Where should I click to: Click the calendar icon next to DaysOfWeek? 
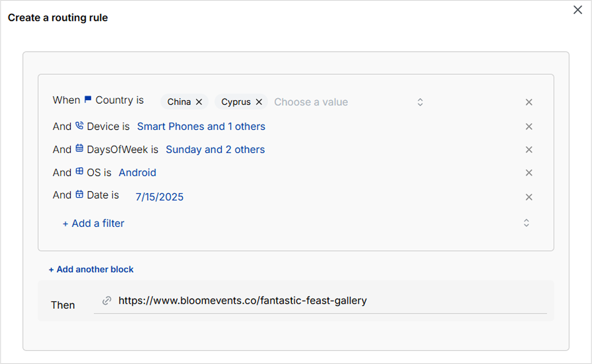point(79,148)
